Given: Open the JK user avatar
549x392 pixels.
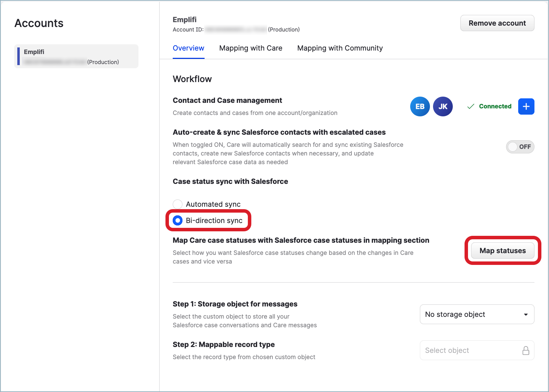Looking at the screenshot, I should point(443,106).
